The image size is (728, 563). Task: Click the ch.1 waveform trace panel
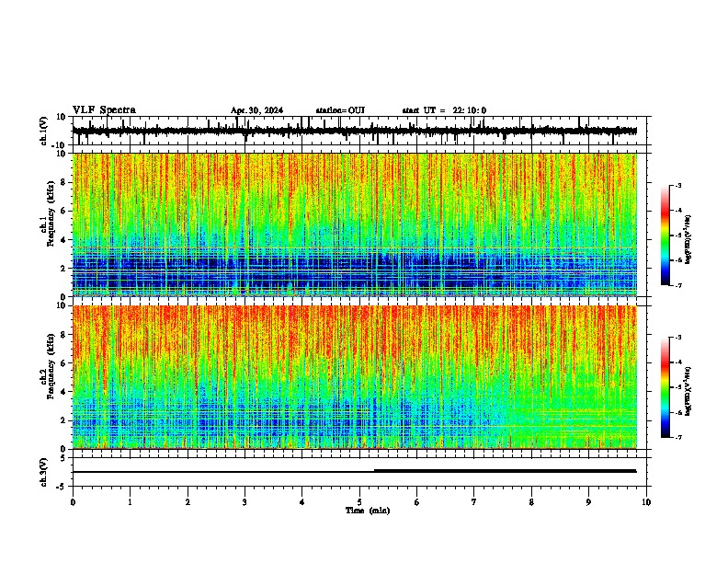[x=359, y=131]
